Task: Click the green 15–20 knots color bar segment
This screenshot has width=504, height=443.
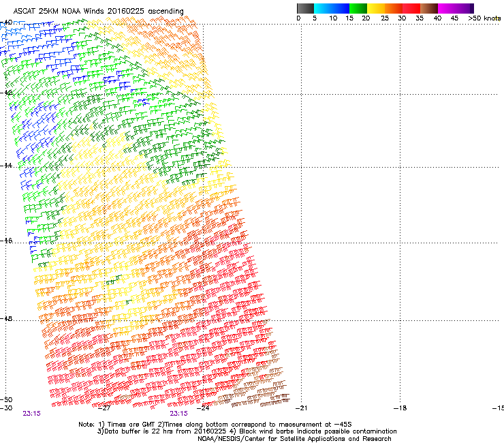Action: pos(358,8)
